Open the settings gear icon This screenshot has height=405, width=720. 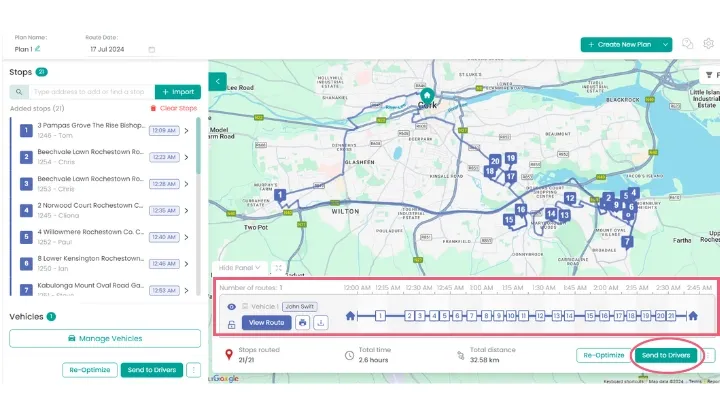(708, 44)
